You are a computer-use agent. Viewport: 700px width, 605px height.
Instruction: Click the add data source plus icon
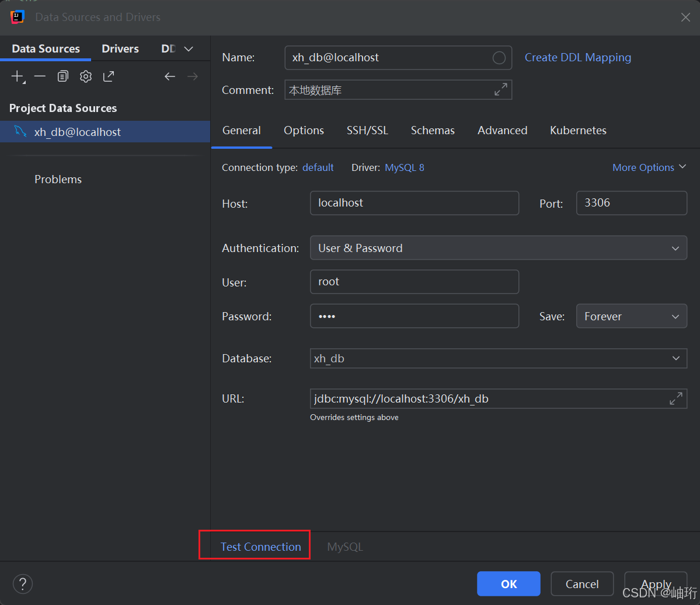(18, 76)
